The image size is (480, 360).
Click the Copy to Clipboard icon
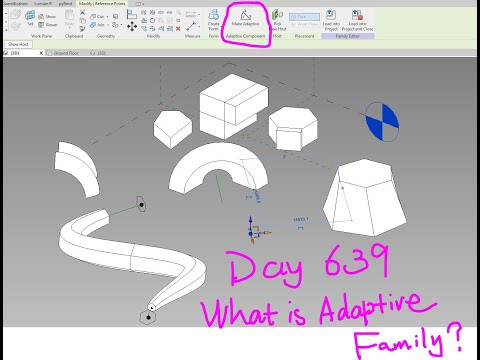pyautogui.click(x=82, y=21)
